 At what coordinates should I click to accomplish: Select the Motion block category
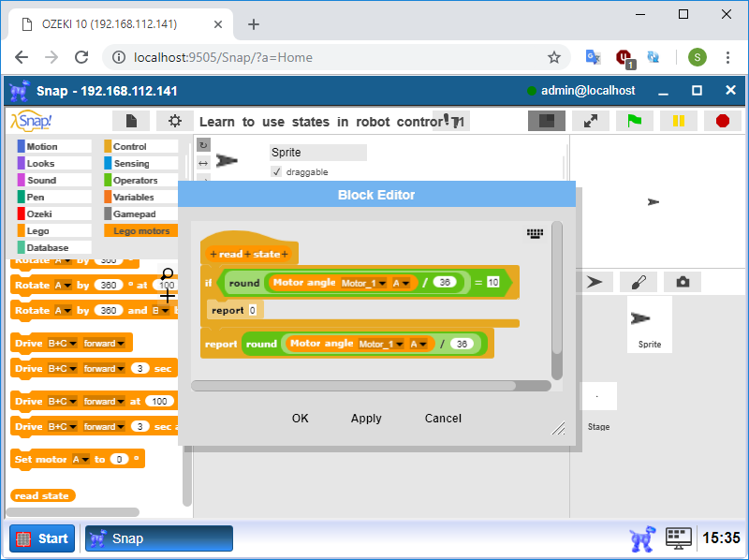click(x=54, y=146)
